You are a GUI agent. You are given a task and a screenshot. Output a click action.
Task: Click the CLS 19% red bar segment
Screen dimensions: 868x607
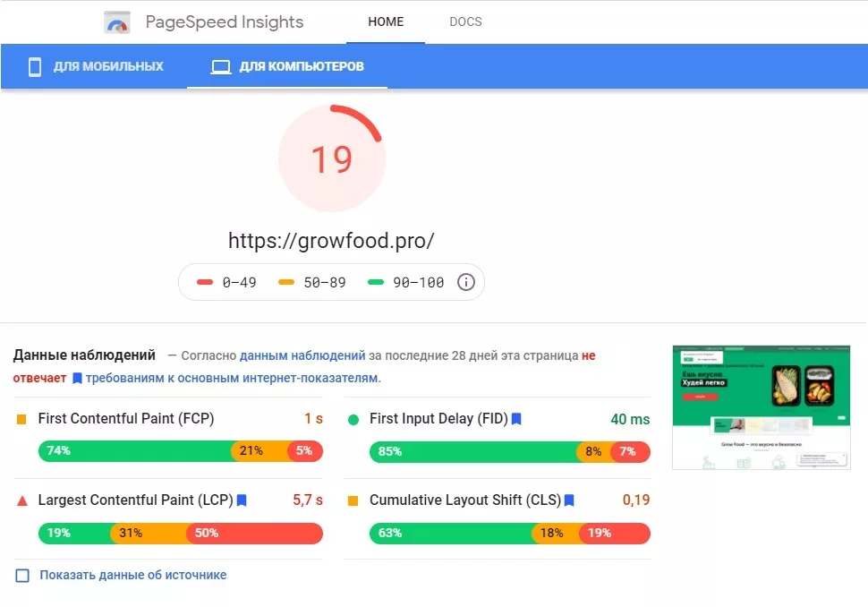(x=615, y=534)
